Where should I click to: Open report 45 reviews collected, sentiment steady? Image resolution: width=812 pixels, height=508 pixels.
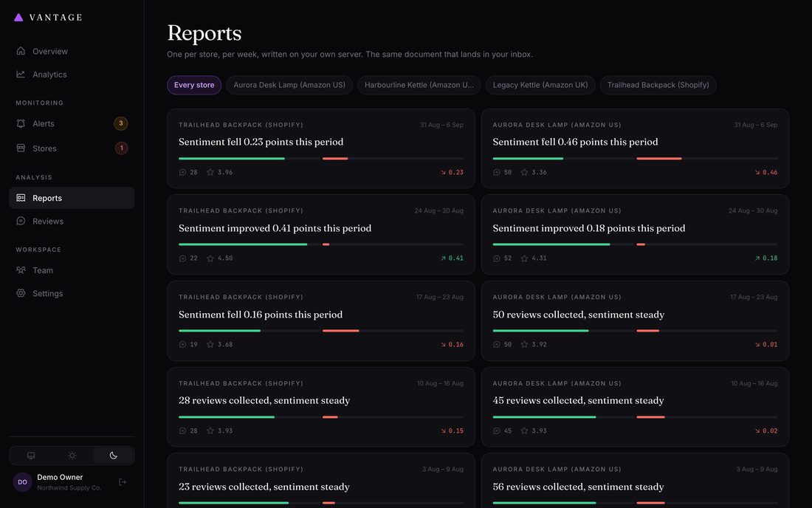(x=635, y=407)
